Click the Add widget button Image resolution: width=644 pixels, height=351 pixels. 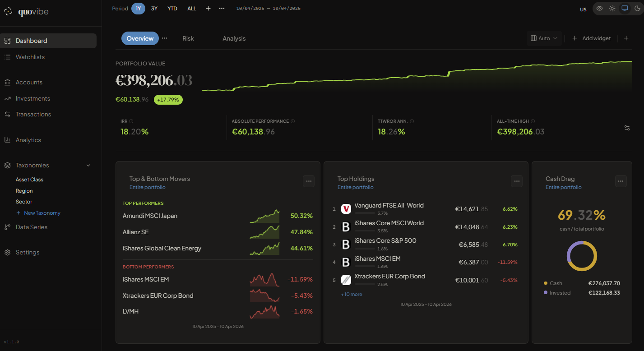592,38
